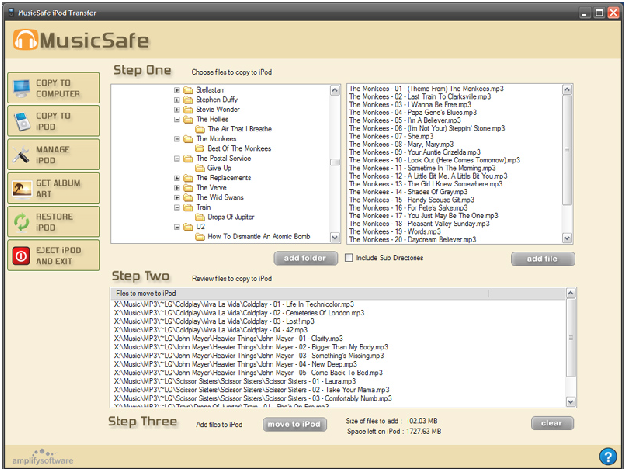Viewport: 625px width, 469px height.
Task: Expand The Wild Swans folder node
Action: click(x=177, y=198)
